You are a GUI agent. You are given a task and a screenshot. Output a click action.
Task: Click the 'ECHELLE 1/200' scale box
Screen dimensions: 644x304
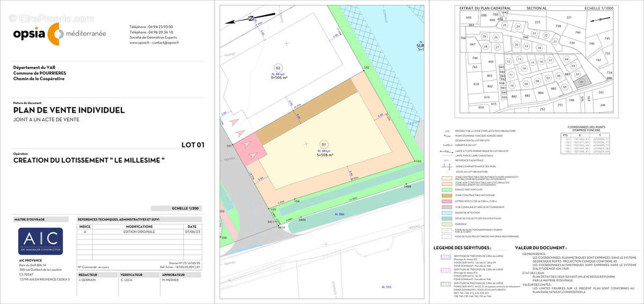pyautogui.click(x=177, y=208)
